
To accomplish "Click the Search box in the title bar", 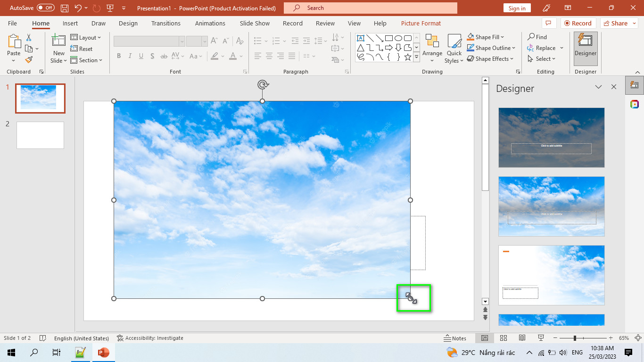I will point(371,8).
